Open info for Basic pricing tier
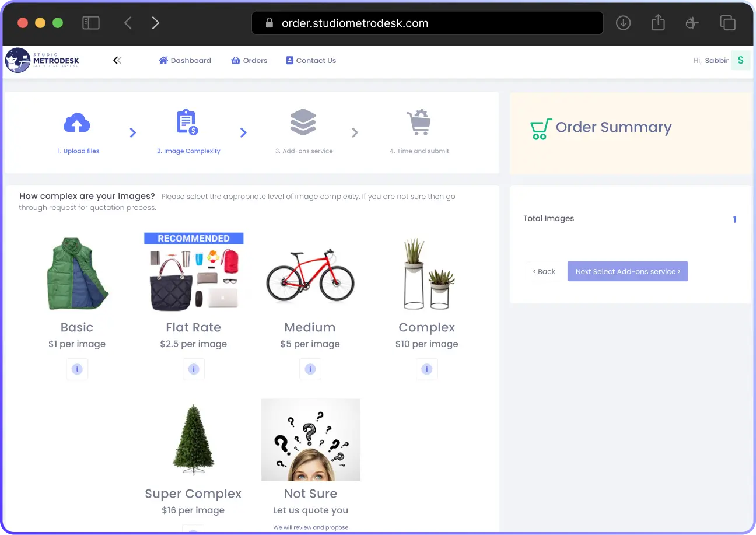Screen dimensions: 756x535 pos(77,369)
